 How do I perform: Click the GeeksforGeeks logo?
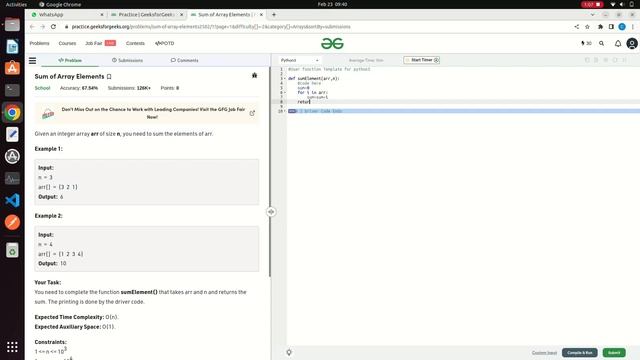point(332,43)
